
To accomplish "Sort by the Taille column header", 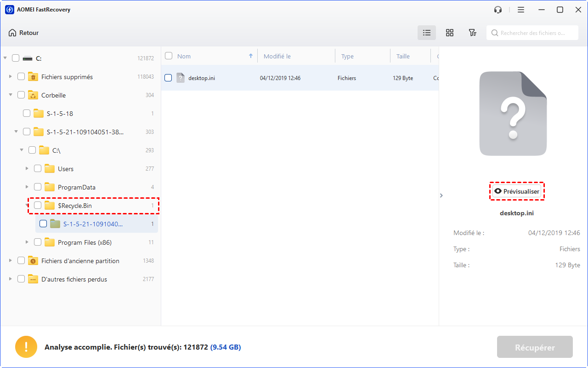I will tap(403, 56).
